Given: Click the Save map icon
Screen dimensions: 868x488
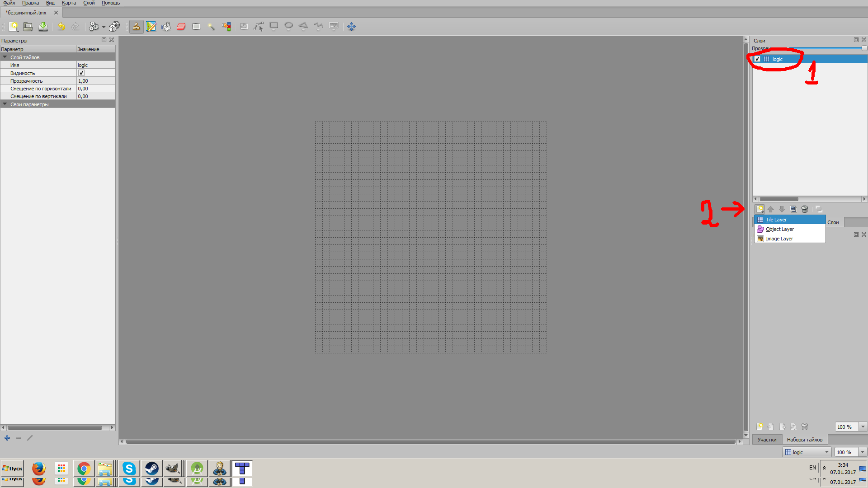Looking at the screenshot, I should (x=43, y=27).
